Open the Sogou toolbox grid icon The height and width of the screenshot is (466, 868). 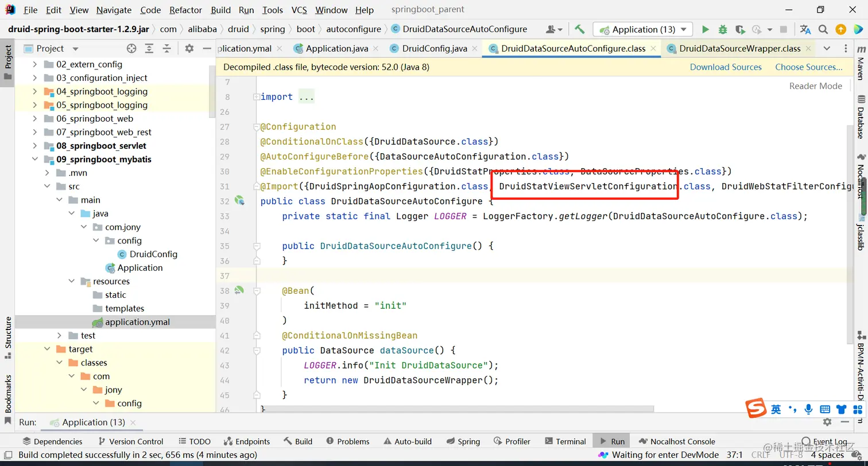click(x=859, y=409)
